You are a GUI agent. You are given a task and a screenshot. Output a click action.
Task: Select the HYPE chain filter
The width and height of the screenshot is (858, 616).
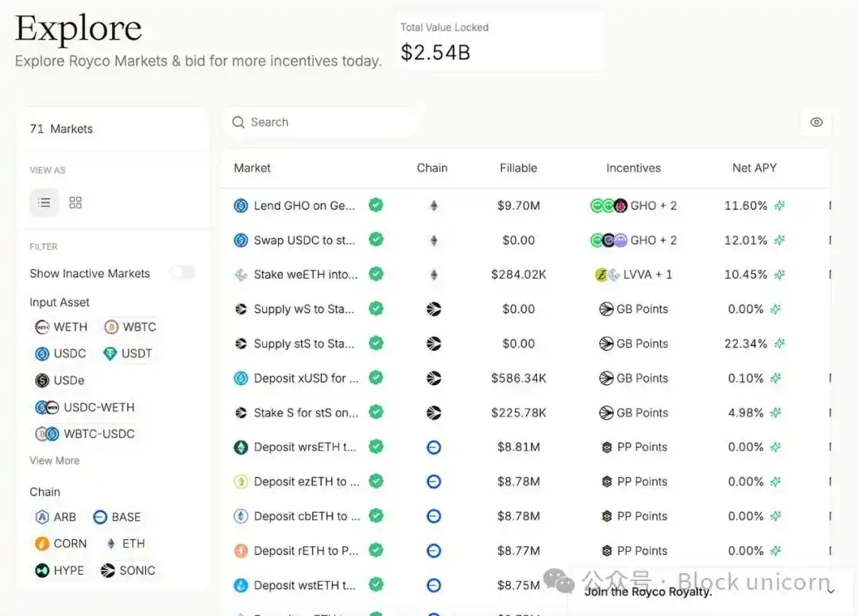click(60, 571)
